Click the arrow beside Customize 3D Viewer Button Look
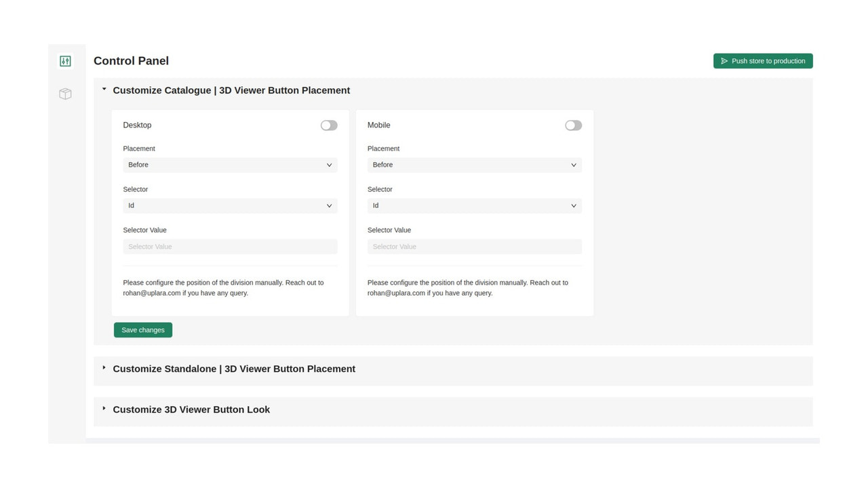The image size is (868, 488). pos(104,408)
